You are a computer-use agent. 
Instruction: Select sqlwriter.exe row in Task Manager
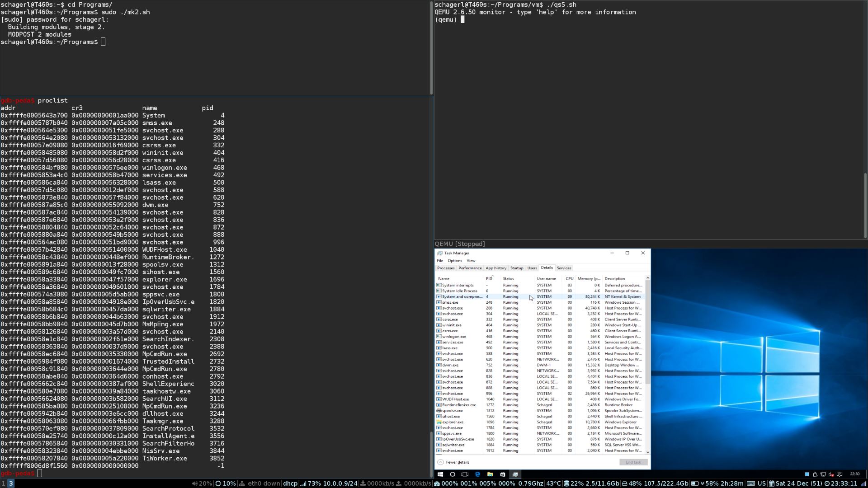coord(540,445)
